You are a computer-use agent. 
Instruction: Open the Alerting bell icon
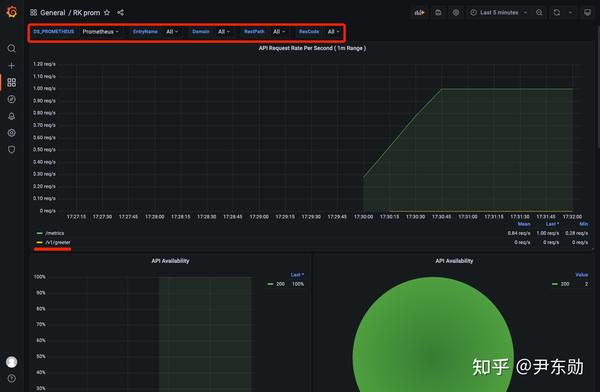point(11,116)
